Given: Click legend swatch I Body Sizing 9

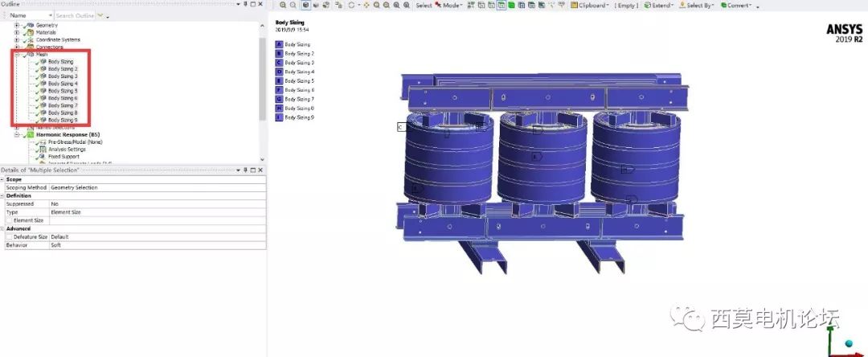Looking at the screenshot, I should pyautogui.click(x=279, y=117).
